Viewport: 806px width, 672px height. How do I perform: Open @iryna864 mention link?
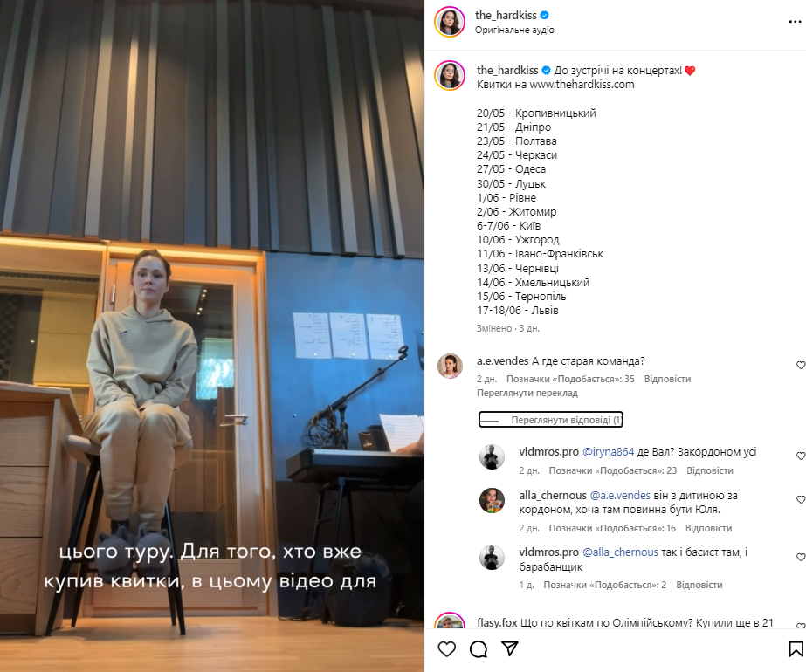coord(608,452)
